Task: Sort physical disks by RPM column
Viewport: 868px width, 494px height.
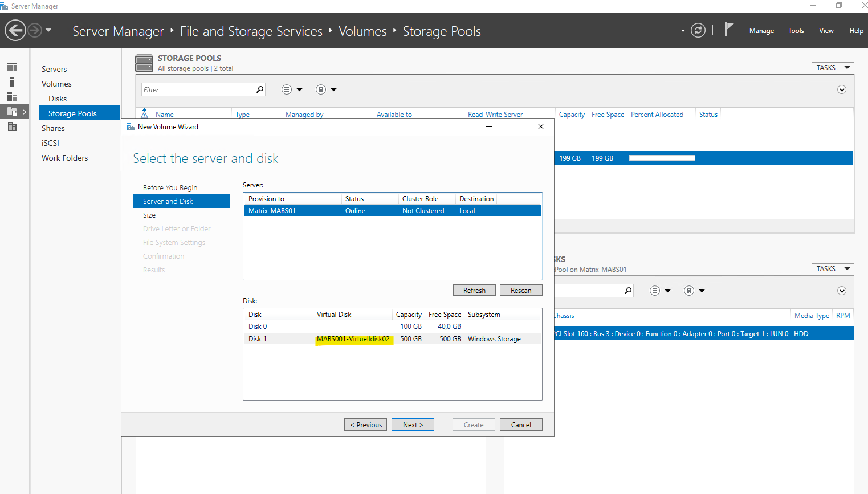Action: coord(843,316)
